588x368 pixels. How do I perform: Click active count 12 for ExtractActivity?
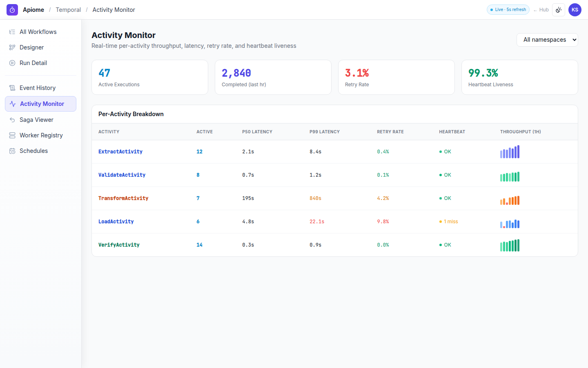(x=199, y=152)
